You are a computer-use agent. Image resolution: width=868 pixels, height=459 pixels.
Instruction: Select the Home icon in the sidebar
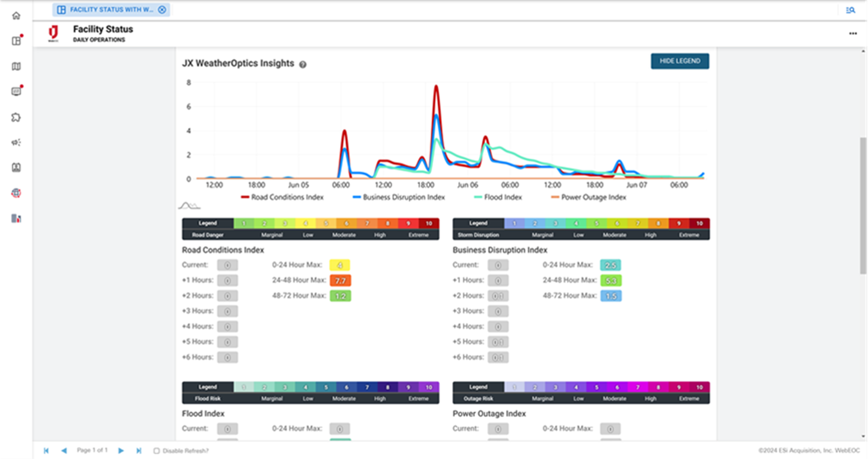click(16, 16)
